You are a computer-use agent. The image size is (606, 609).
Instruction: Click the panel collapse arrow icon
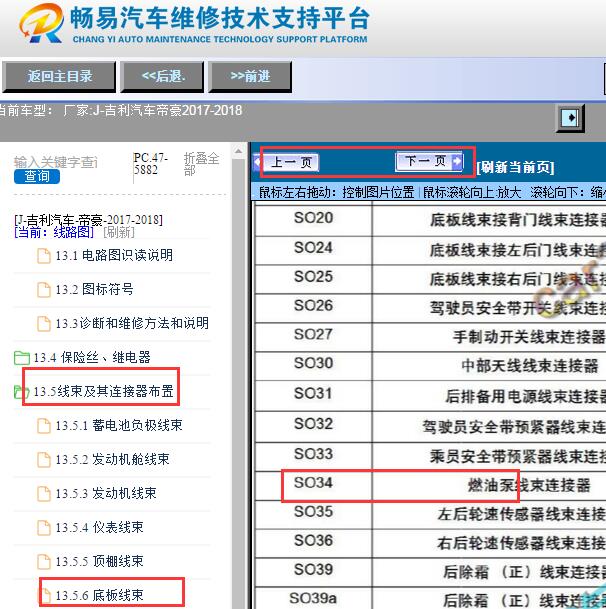coord(570,118)
